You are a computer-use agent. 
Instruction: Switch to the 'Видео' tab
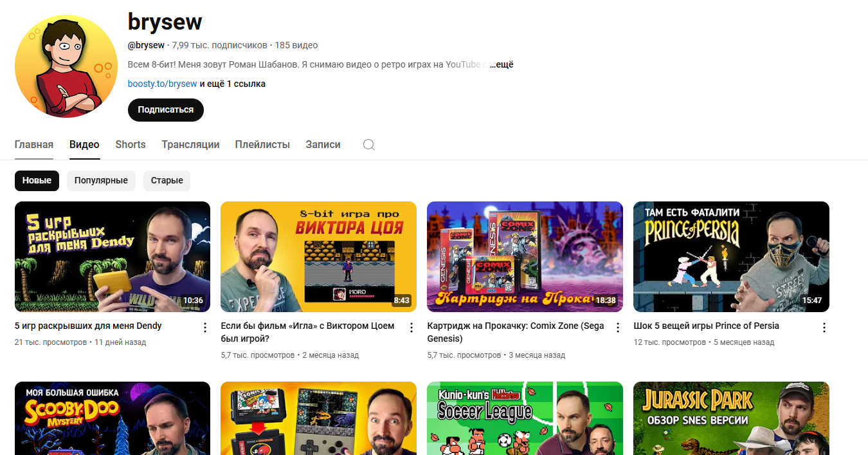click(84, 145)
